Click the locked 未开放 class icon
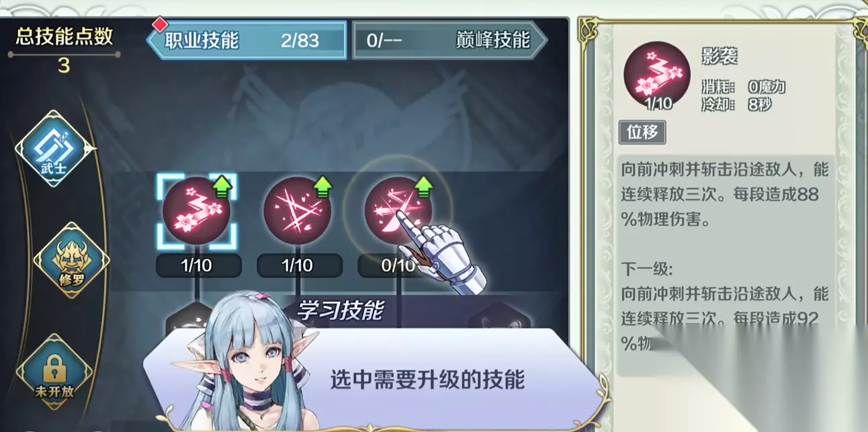868x432 pixels. (x=54, y=371)
